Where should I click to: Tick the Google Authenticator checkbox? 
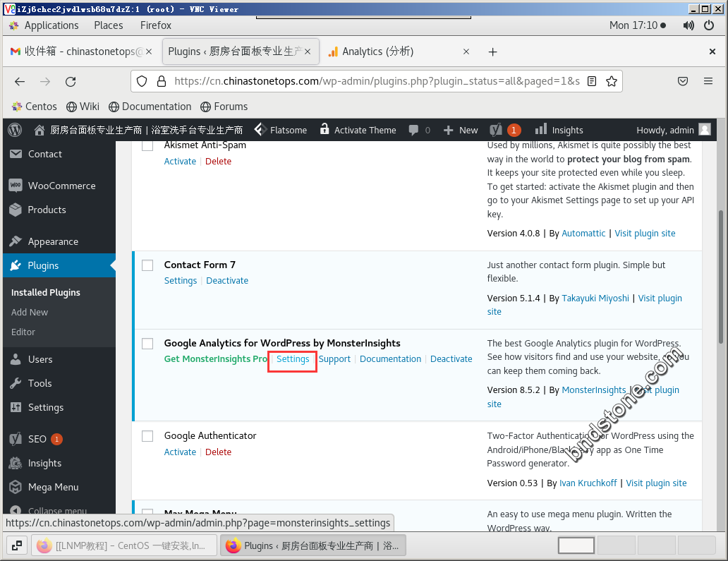(147, 436)
